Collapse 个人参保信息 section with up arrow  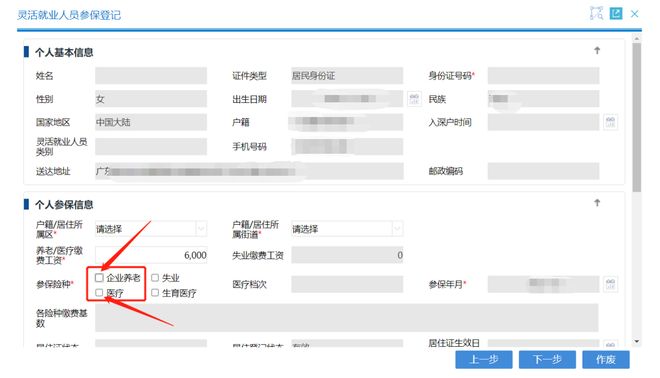[x=597, y=203]
